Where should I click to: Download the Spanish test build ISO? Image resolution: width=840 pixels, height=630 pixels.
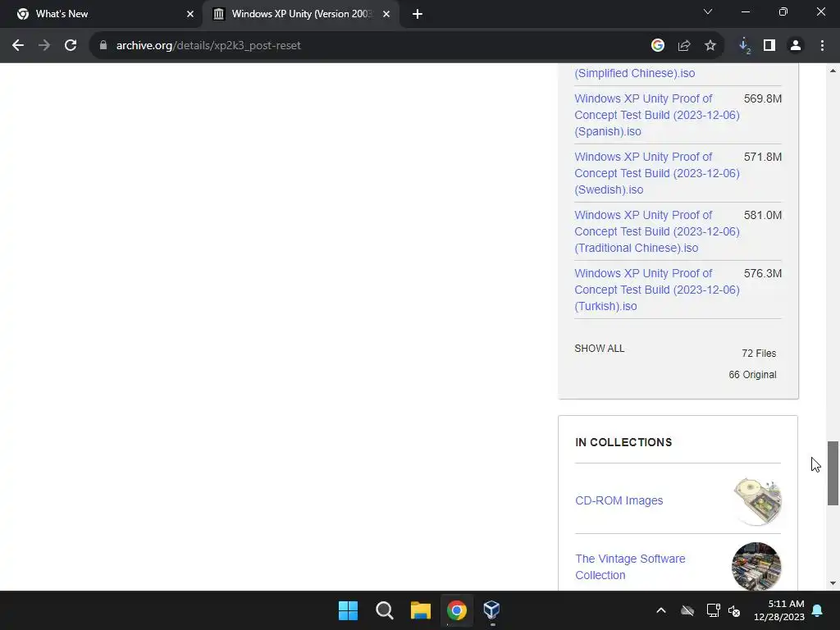(657, 115)
